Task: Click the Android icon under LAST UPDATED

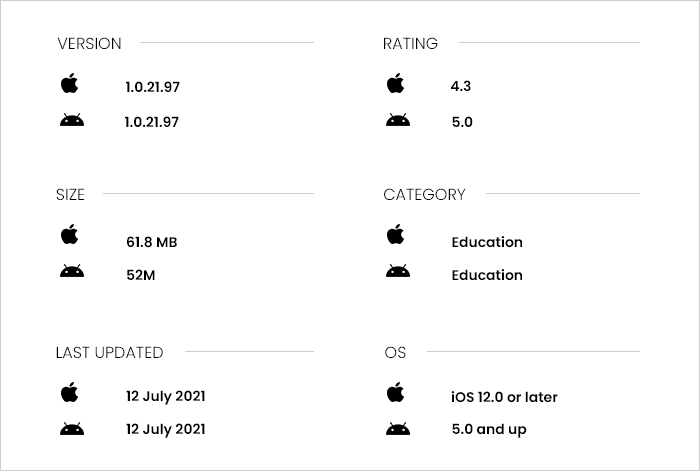Action: tap(71, 429)
